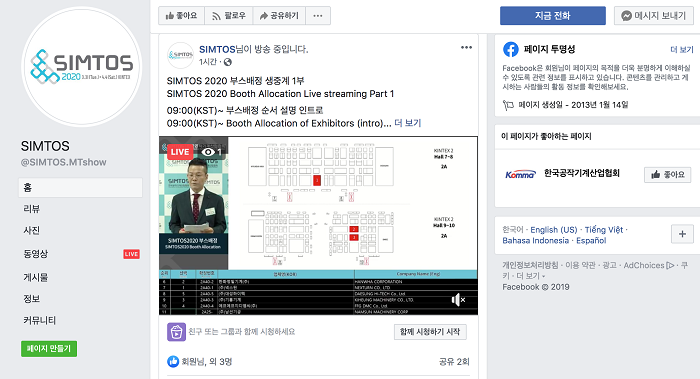
Task: Expand footer 더 보기 dropdown
Action: [530, 276]
